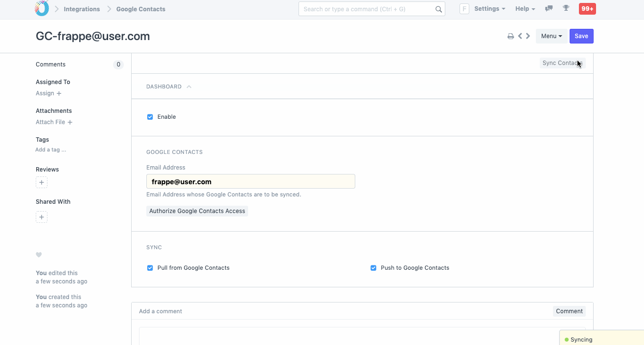Click the Attach File link
644x345 pixels.
pos(50,122)
